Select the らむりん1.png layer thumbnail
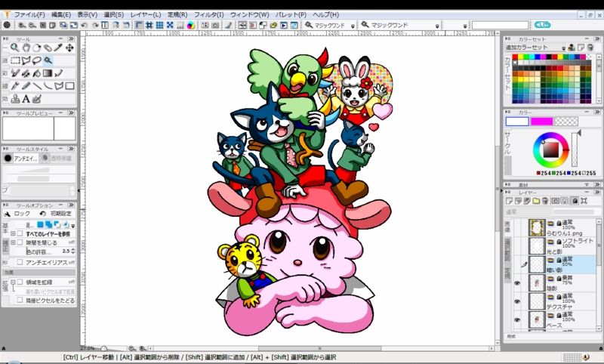This screenshot has width=604, height=364. point(537,227)
